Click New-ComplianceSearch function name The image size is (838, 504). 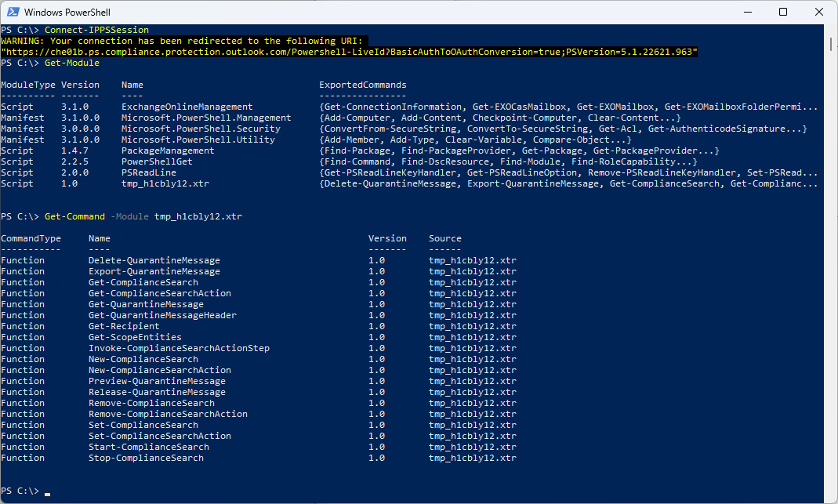[143, 359]
